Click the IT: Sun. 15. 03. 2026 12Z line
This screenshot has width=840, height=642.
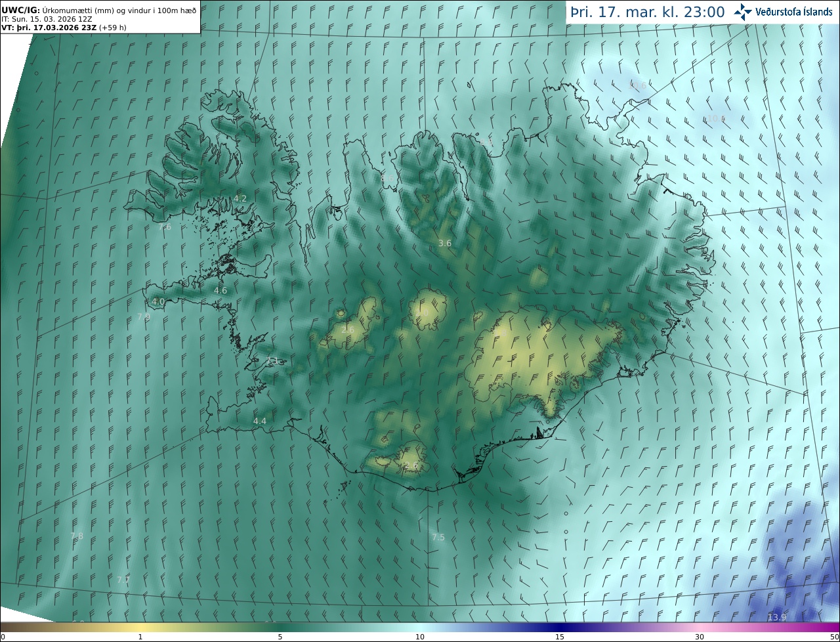click(x=46, y=19)
